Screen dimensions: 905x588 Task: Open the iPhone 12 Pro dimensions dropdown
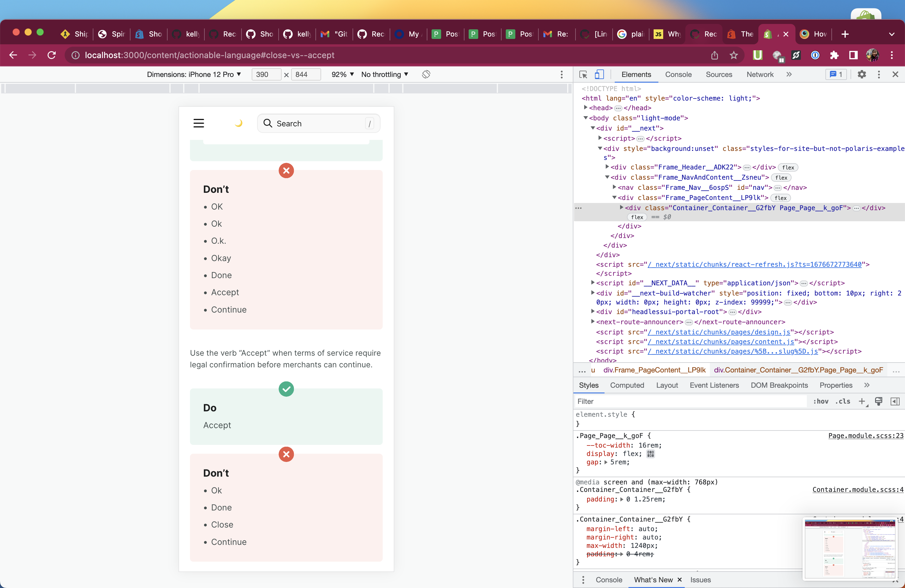tap(194, 75)
